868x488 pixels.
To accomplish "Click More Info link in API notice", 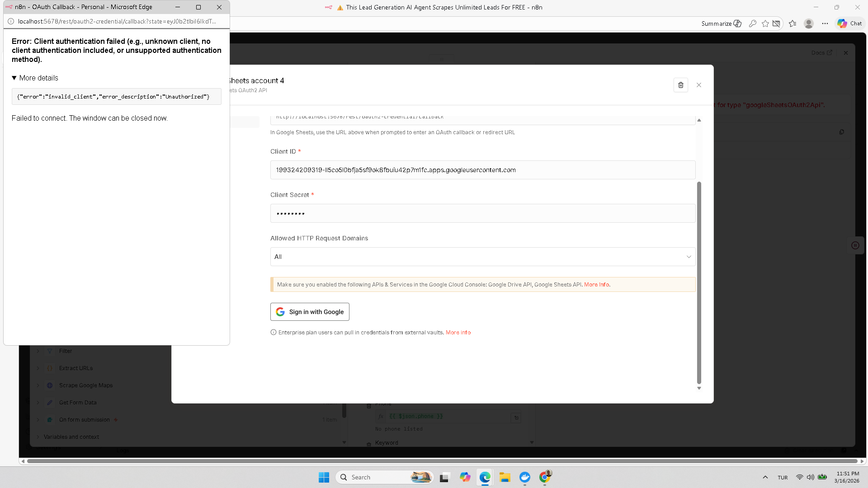I will [596, 285].
